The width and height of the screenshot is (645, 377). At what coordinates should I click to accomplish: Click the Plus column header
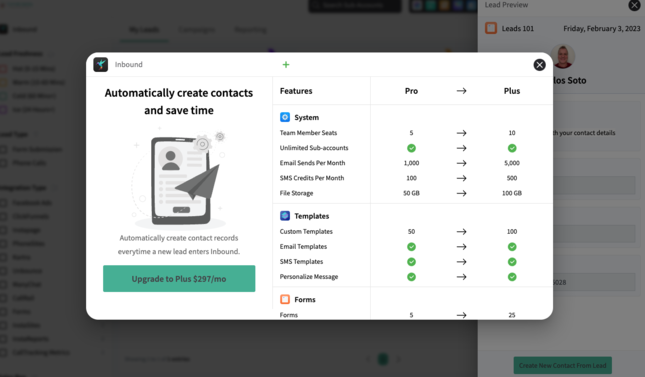[512, 91]
